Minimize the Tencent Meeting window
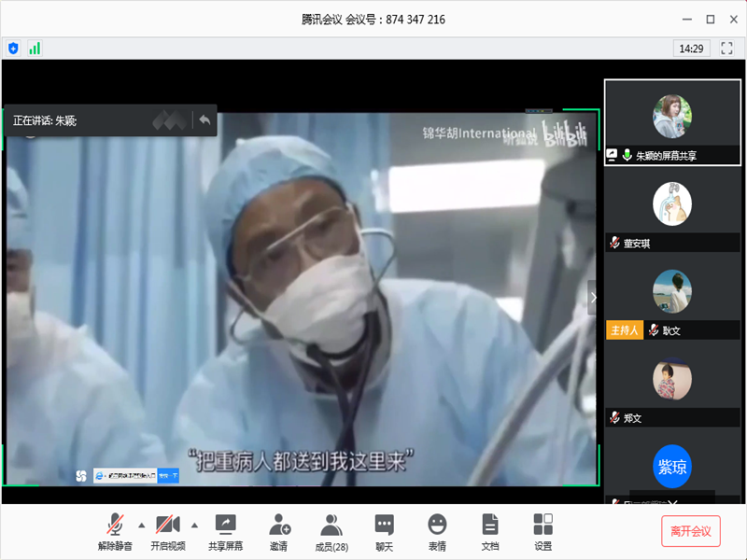 686,20
